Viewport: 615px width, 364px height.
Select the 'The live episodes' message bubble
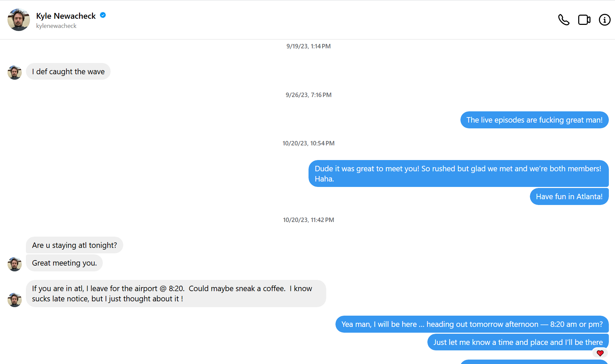coord(534,120)
